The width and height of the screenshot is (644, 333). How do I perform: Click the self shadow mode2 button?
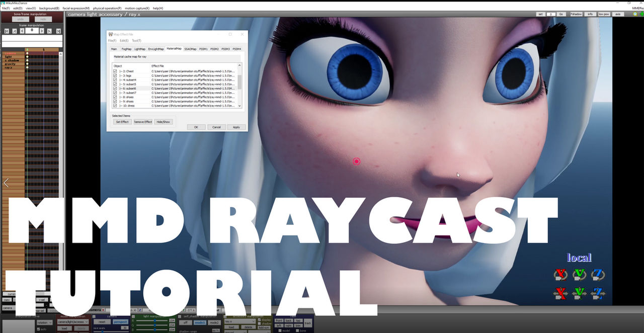pyautogui.click(x=214, y=322)
